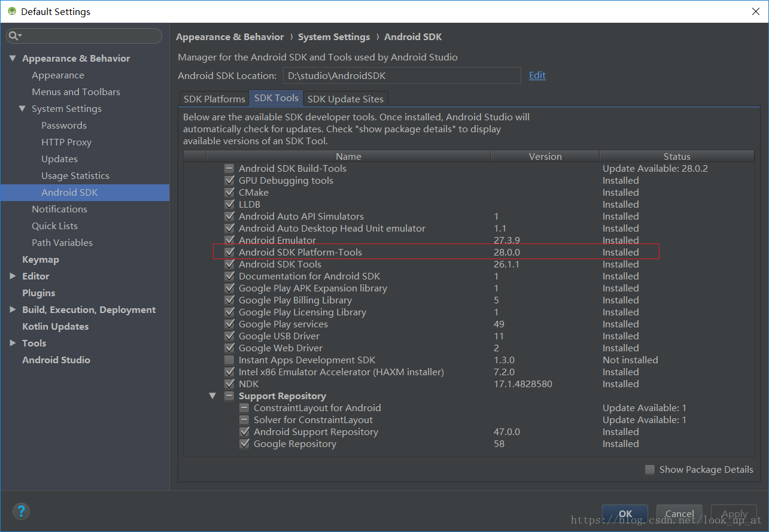Click the OK button

[625, 514]
